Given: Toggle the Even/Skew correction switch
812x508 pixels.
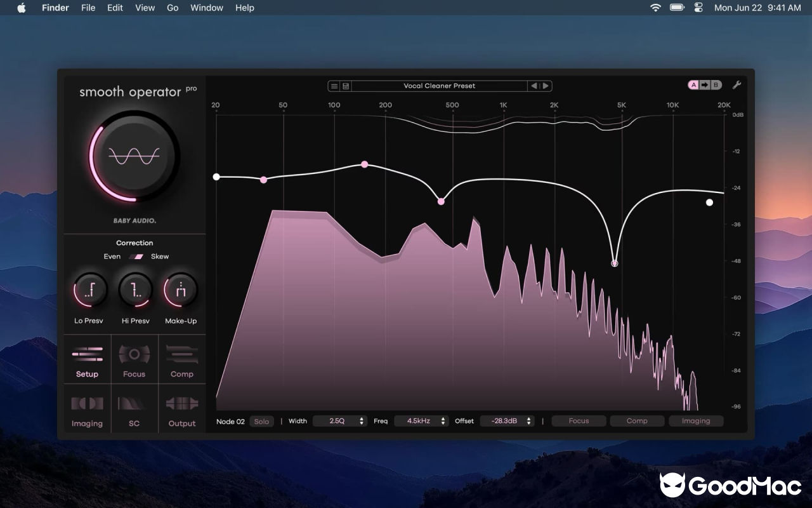Looking at the screenshot, I should click(x=136, y=257).
